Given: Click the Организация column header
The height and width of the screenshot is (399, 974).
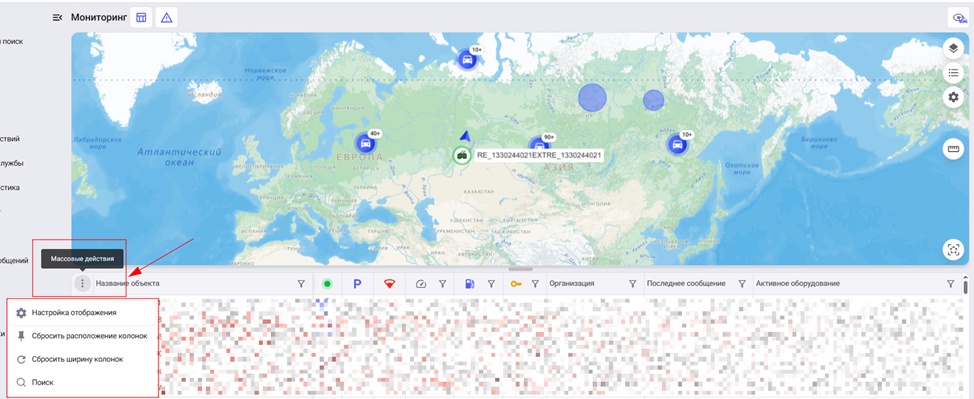Looking at the screenshot, I should [x=572, y=283].
